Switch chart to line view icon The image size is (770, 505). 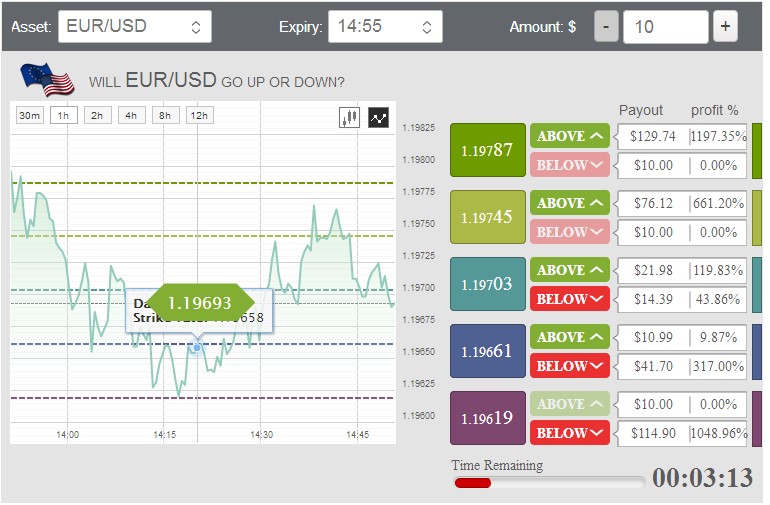click(x=379, y=117)
